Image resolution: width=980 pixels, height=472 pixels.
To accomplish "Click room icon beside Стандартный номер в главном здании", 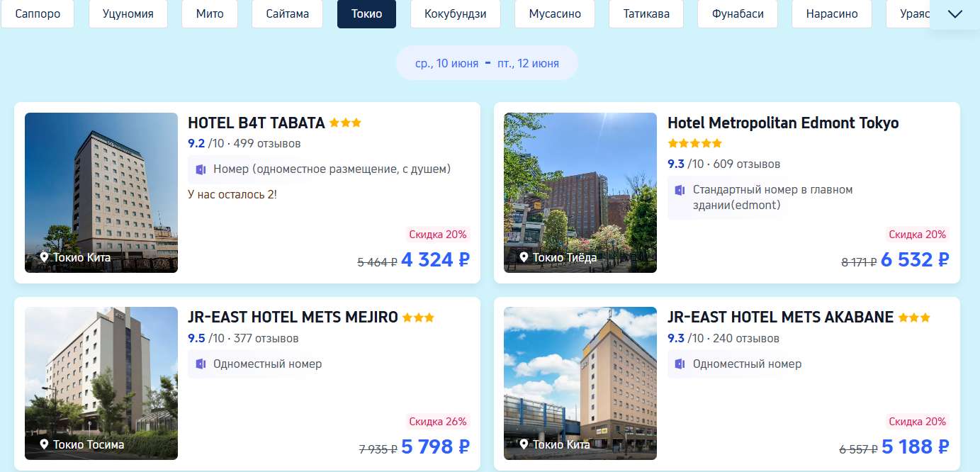I will (680, 190).
